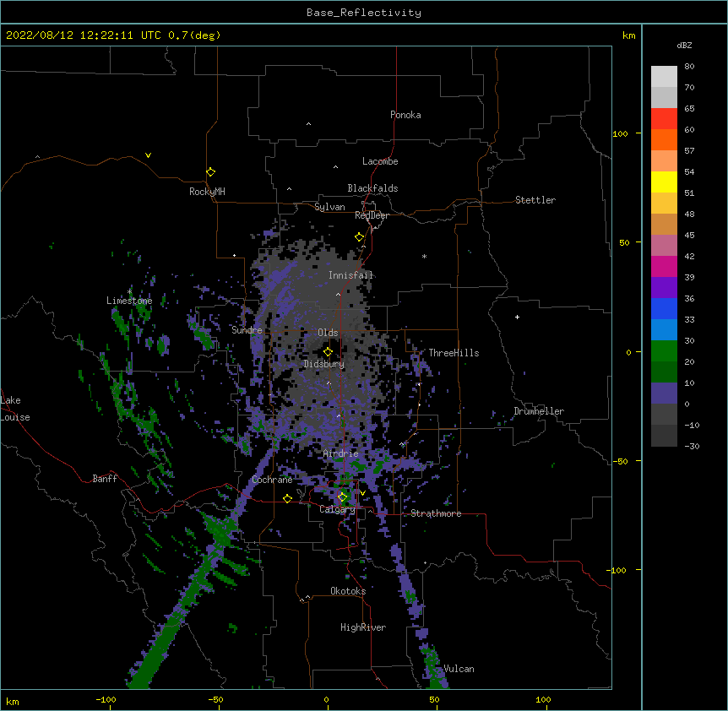
Task: Click the Limestone map label
Action: tap(129, 301)
